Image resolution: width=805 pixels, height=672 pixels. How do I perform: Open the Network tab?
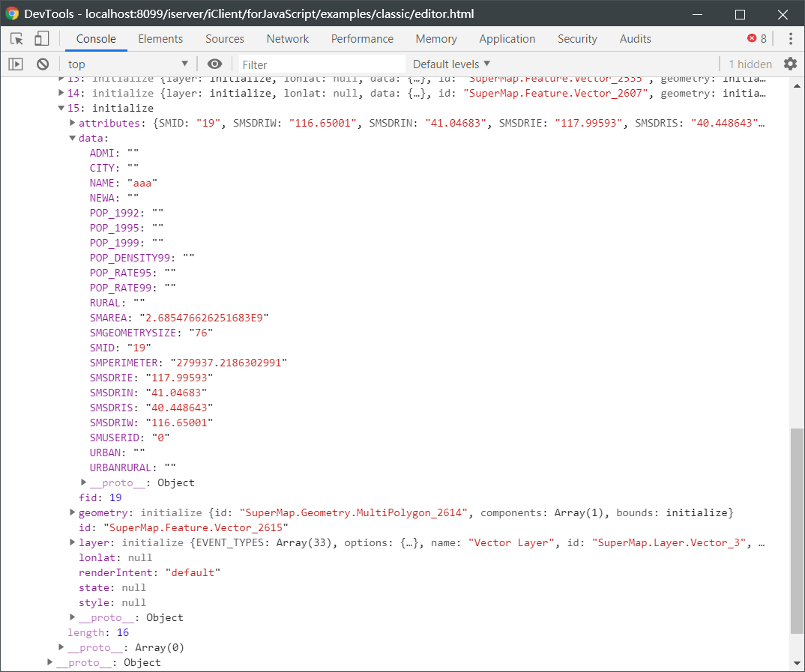tap(288, 39)
